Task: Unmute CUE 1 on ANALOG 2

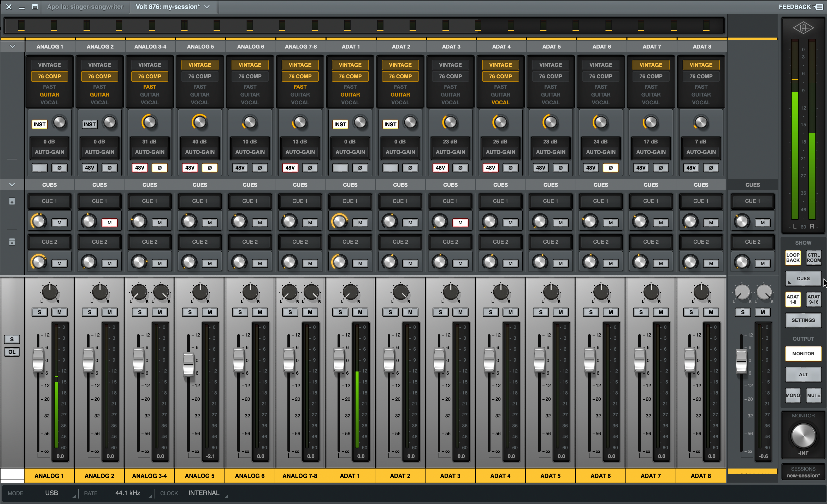Action: 109,222
